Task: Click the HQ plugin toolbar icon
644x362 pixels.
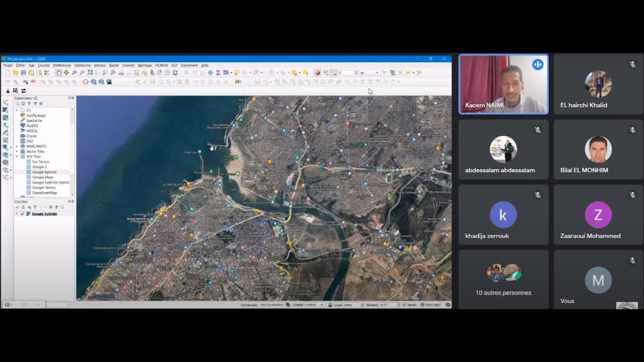Action: click(x=238, y=82)
